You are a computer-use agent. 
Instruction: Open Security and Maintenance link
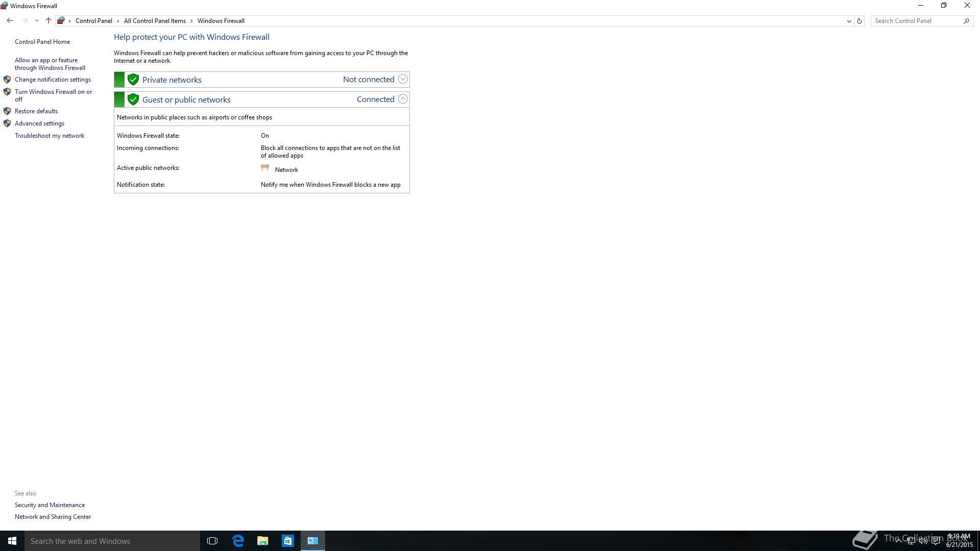click(50, 505)
